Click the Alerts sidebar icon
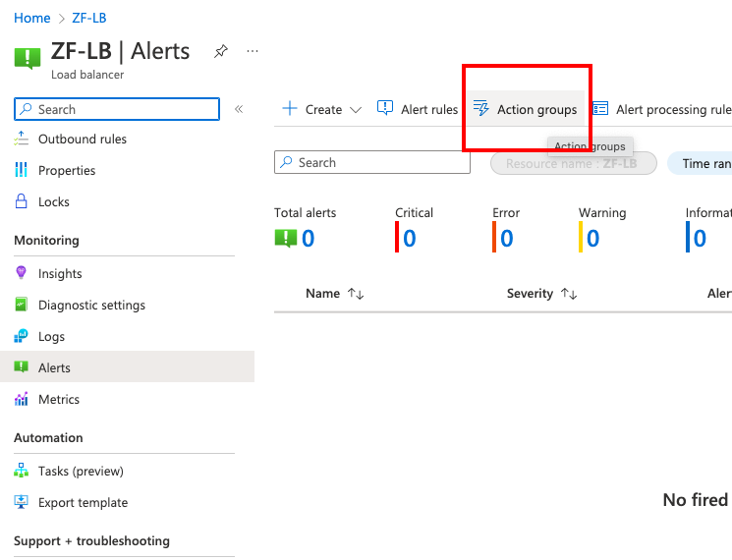The image size is (732, 560). (x=21, y=367)
